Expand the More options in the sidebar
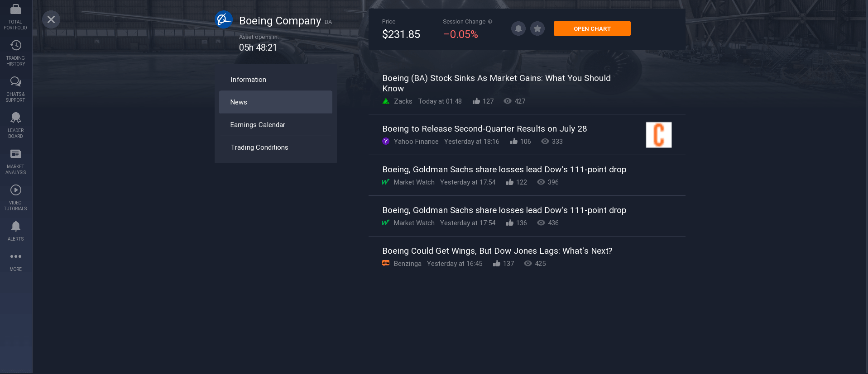 click(x=15, y=261)
